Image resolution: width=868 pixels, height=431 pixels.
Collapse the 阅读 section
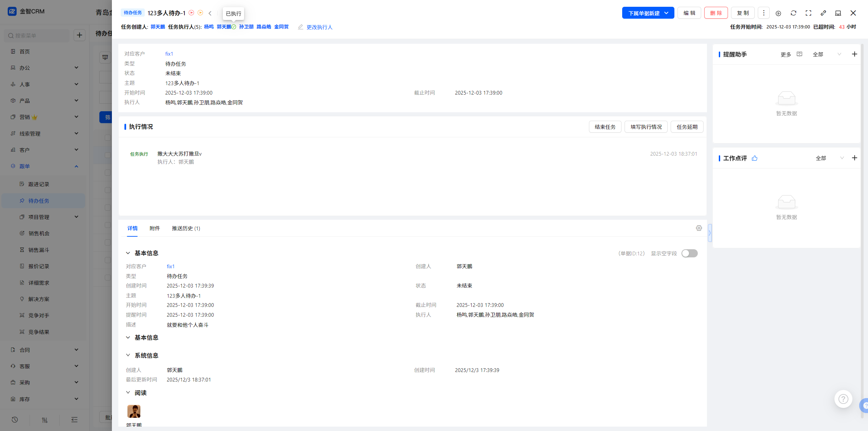[128, 392]
